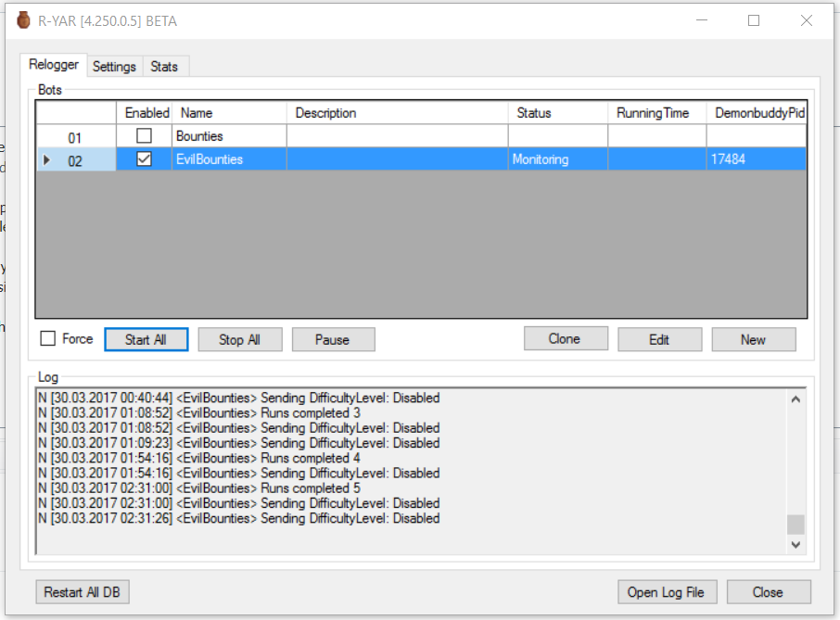The image size is (840, 620).
Task: Click the row 02 selector arrow
Action: [x=46, y=159]
